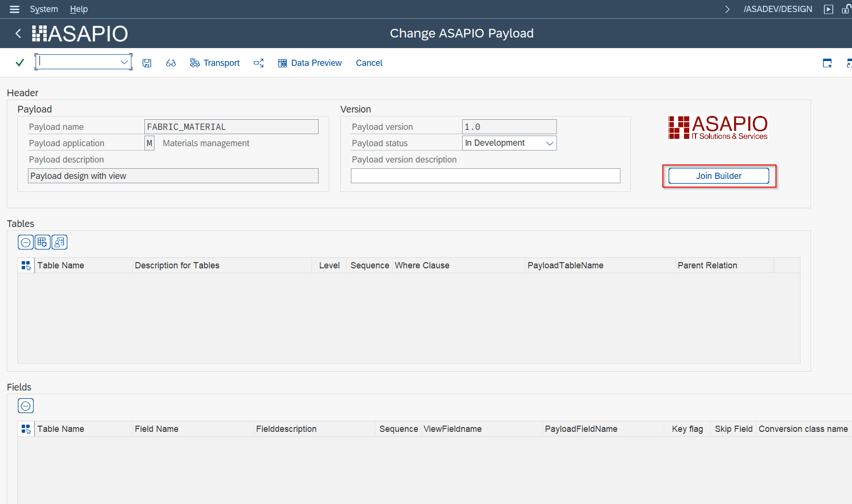Viewport: 852px width, 504px height.
Task: Click the 'Level' column header
Action: 329,265
